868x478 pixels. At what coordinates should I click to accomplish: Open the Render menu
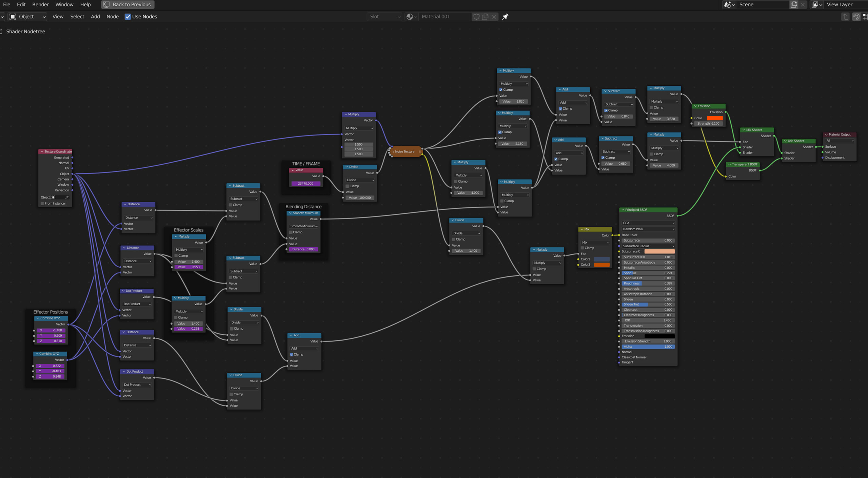point(40,4)
